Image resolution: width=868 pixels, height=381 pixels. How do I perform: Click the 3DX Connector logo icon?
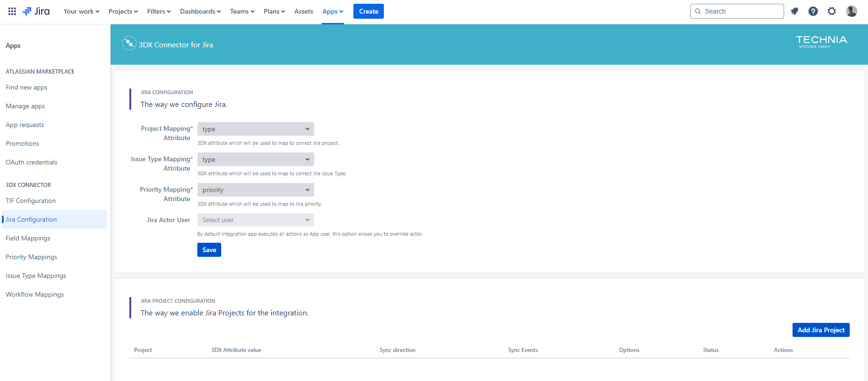(129, 43)
